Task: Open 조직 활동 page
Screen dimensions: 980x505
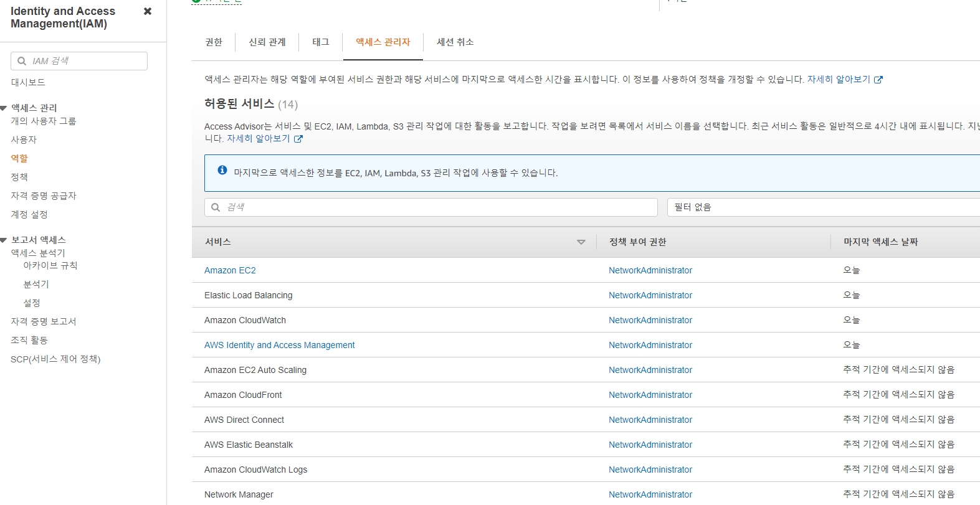Action: 29,340
